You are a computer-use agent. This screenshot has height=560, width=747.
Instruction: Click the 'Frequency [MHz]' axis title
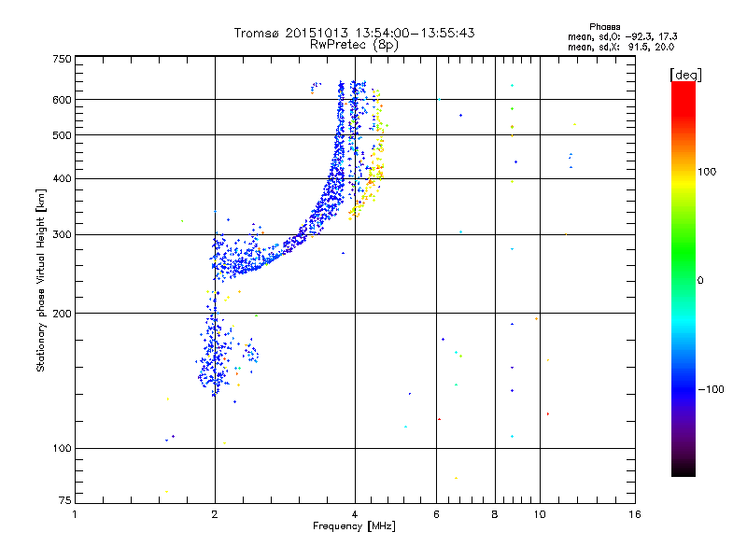[354, 526]
